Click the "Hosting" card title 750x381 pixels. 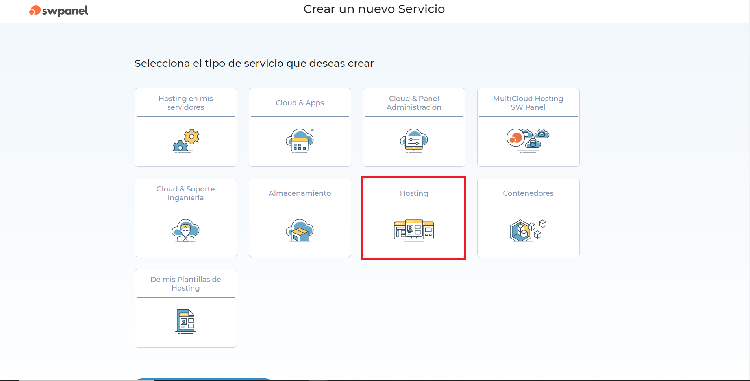(x=414, y=193)
